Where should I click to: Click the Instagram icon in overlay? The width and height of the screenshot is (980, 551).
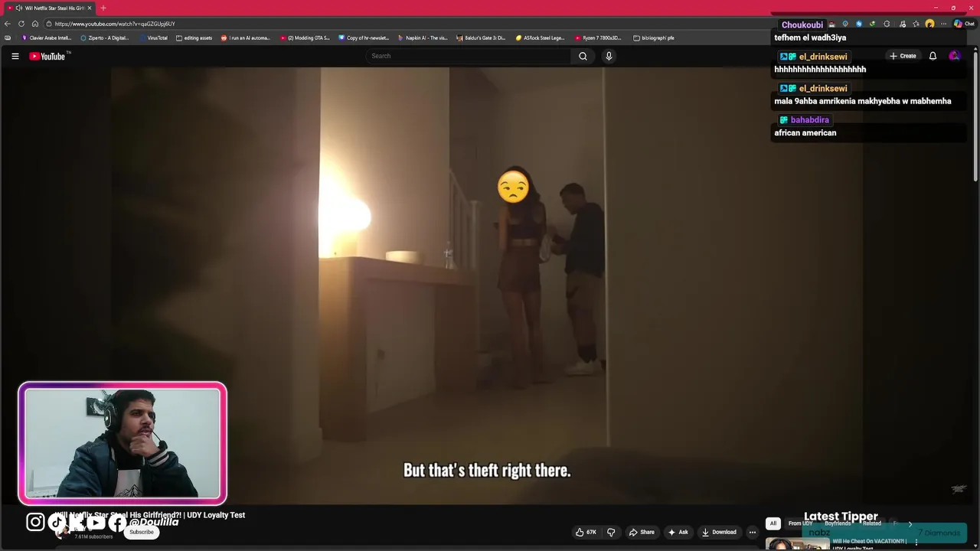click(x=35, y=522)
